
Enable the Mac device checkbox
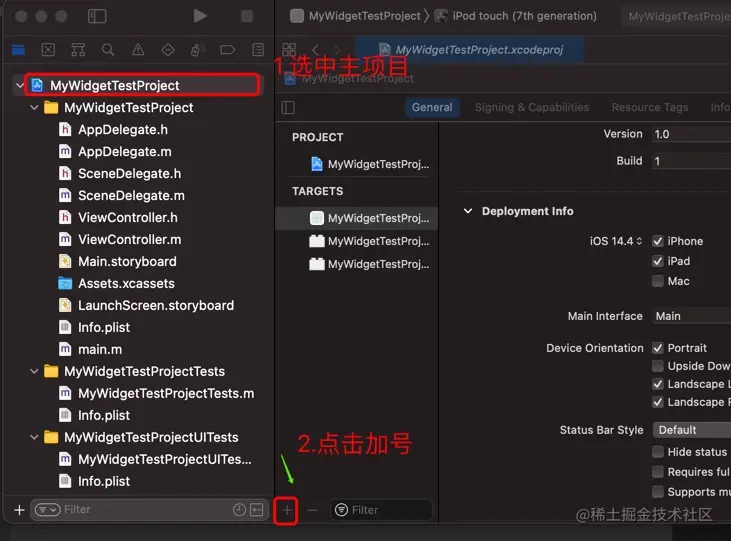click(657, 281)
